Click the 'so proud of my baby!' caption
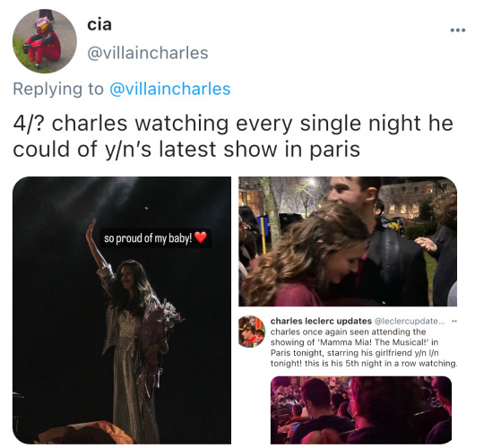484x448 pixels. click(x=148, y=238)
